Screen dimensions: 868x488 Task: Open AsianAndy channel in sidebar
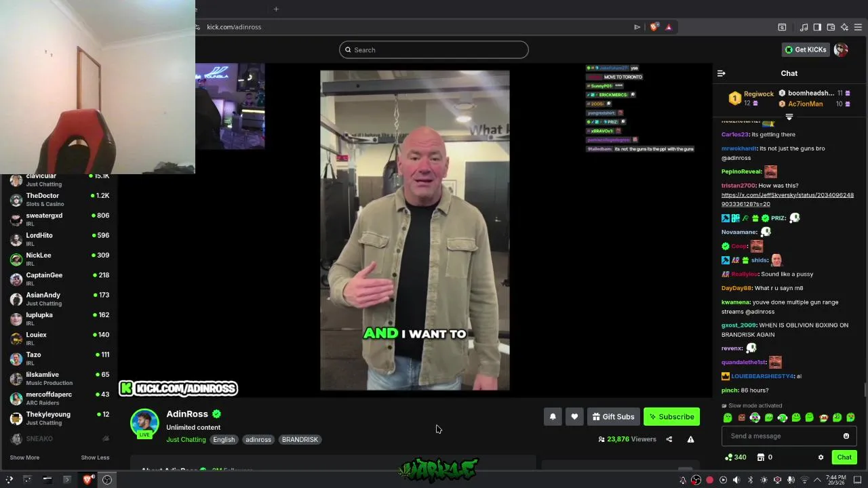pos(60,299)
